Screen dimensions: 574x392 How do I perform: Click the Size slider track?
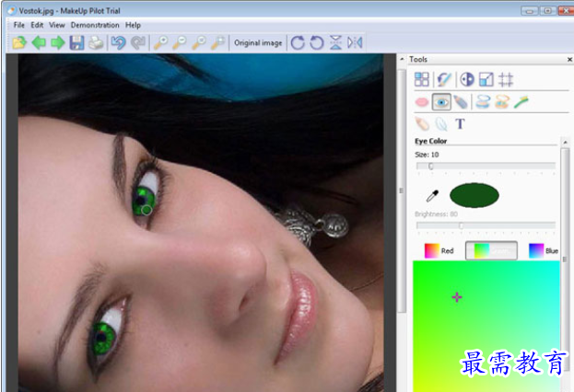point(486,167)
